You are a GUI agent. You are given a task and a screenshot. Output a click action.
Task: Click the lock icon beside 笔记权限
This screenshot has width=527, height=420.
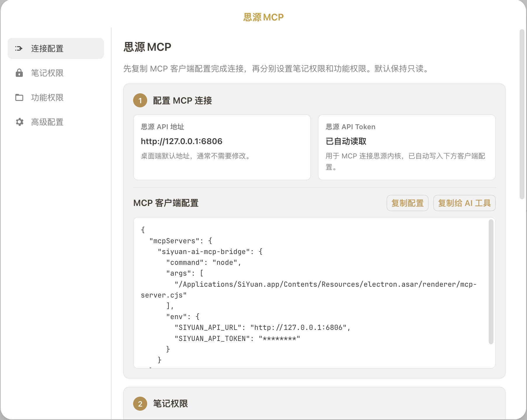(19, 73)
